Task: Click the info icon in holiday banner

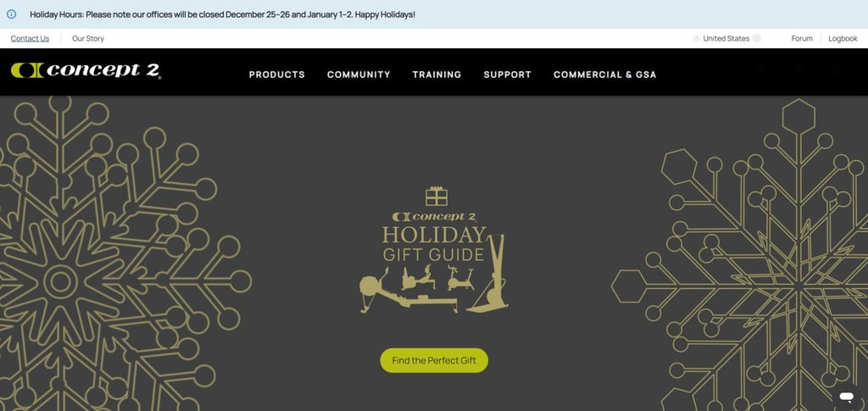Action: pos(11,14)
